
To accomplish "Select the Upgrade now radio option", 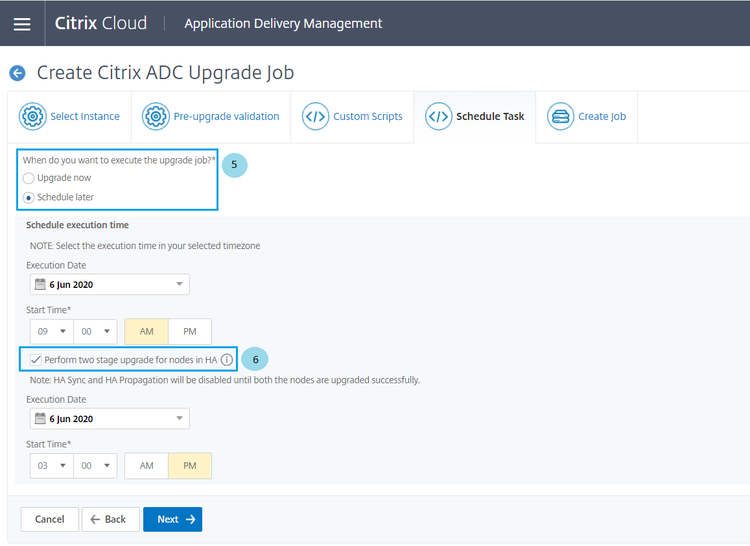I will coord(28,178).
